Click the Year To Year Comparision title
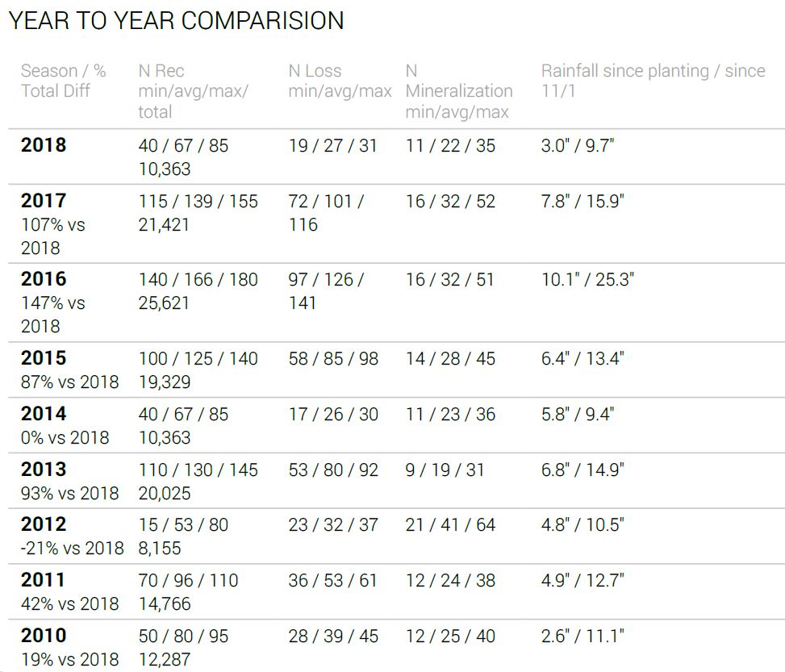785x672 pixels. 176,21
